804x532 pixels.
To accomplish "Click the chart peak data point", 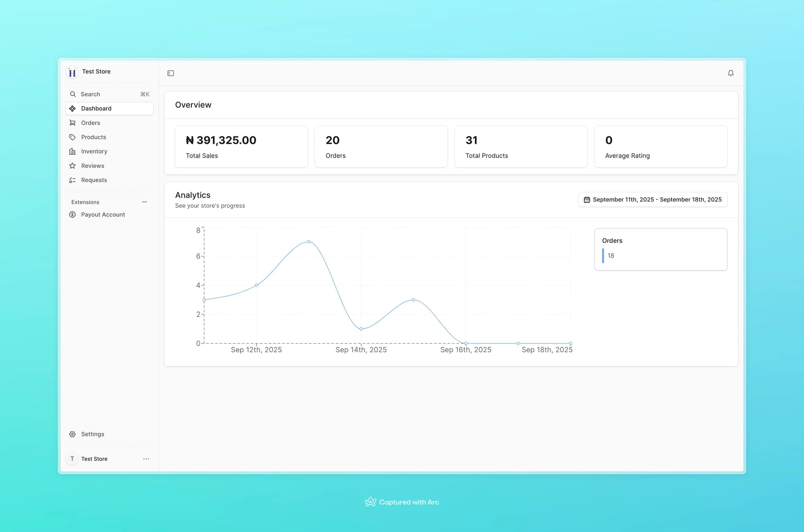I will [x=309, y=242].
